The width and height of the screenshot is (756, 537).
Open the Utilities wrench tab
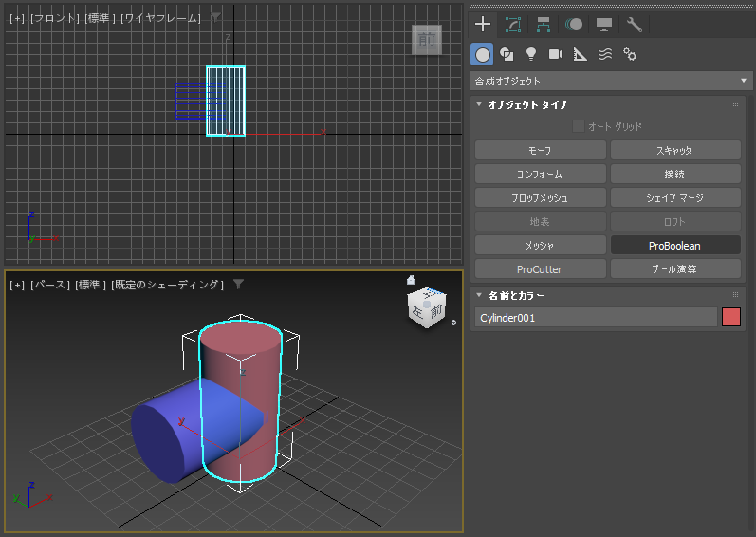tap(634, 24)
